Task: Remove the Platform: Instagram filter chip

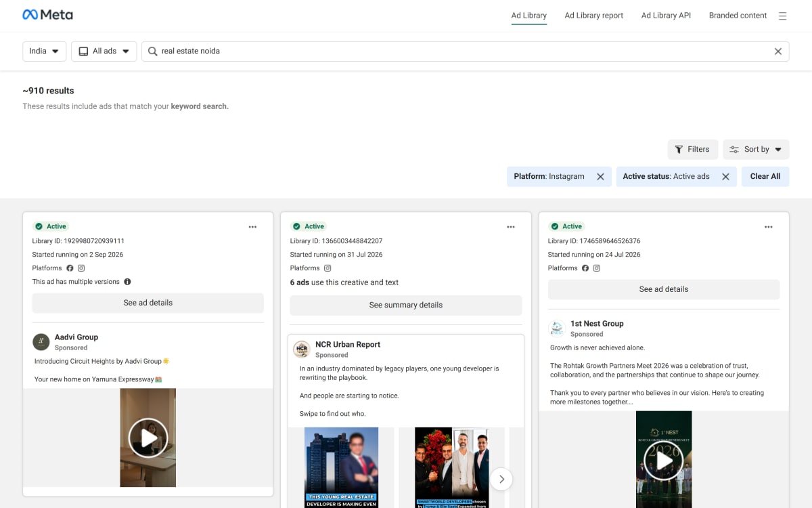Action: (600, 177)
